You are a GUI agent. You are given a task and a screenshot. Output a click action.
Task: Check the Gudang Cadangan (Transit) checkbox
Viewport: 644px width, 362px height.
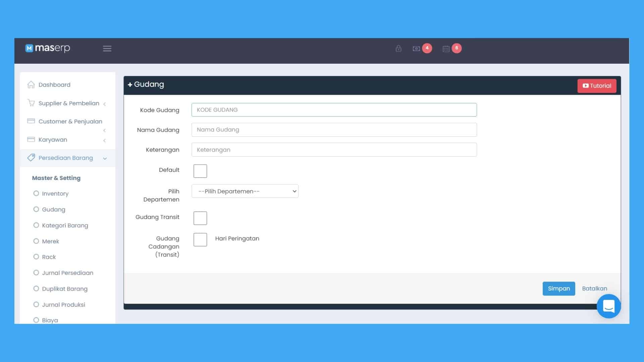pos(200,240)
